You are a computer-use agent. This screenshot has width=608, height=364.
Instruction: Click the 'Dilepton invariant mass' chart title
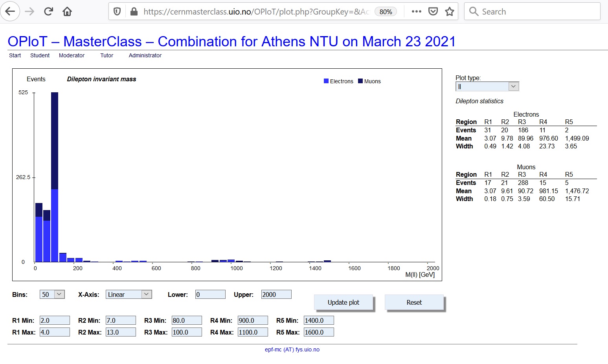click(101, 79)
